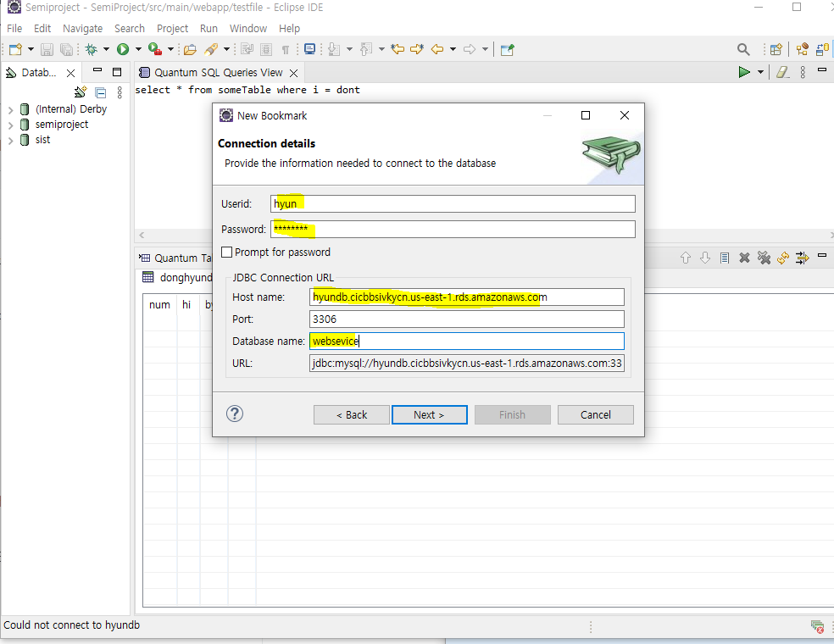
Task: Open dropdown arrow next to Debug icon
Action: 106,49
